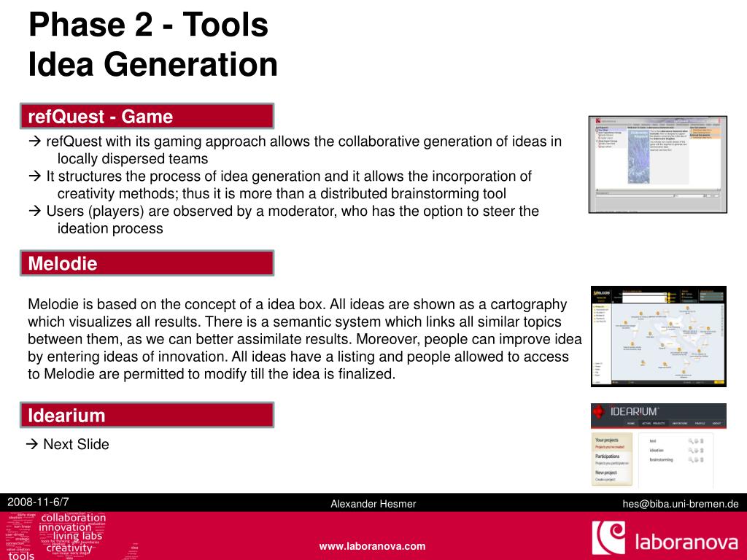Image resolution: width=747 pixels, height=560 pixels.
Task: Click the laboranova spiral logo icon
Action: pos(608,537)
